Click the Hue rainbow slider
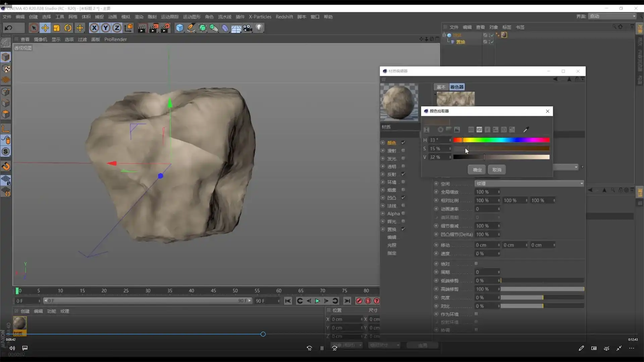Viewport: 644px width, 362px height. (501, 140)
